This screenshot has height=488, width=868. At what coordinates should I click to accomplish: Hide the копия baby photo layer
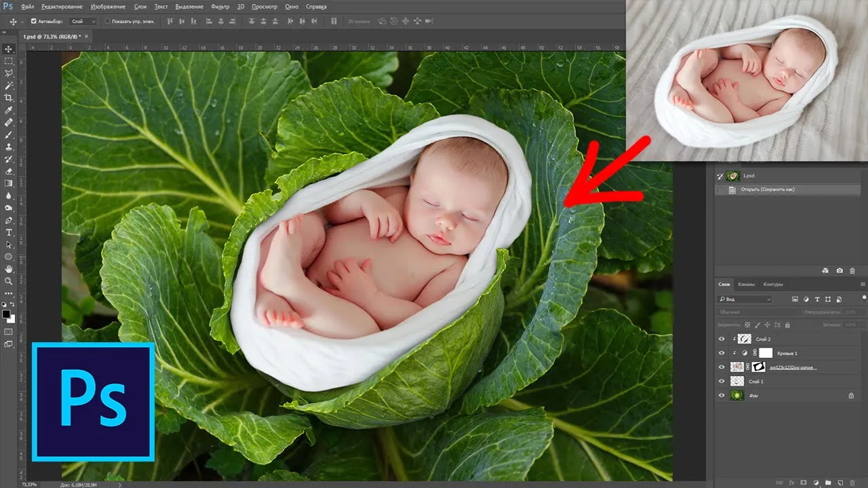click(x=722, y=367)
